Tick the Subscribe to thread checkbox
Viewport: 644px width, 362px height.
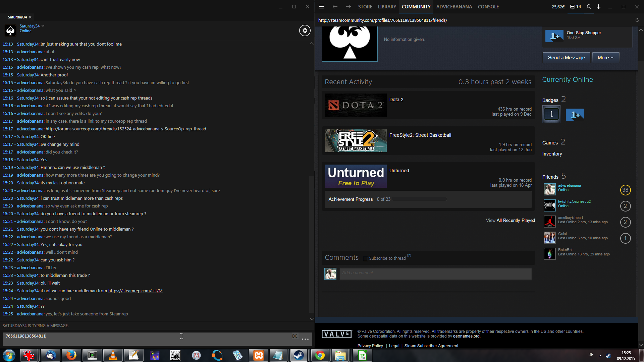click(366, 259)
